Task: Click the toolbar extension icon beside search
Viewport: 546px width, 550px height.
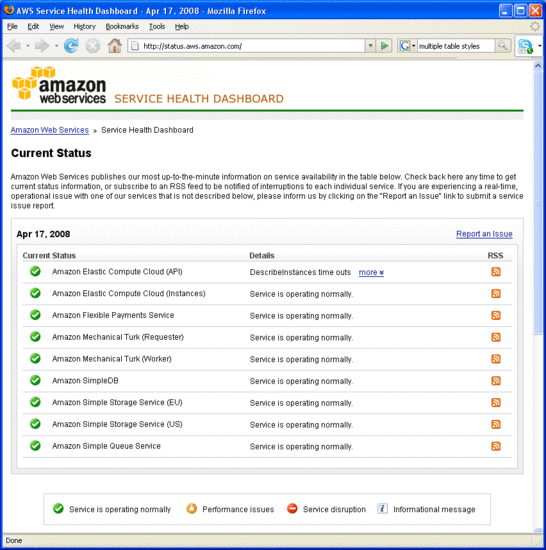Action: (525, 46)
